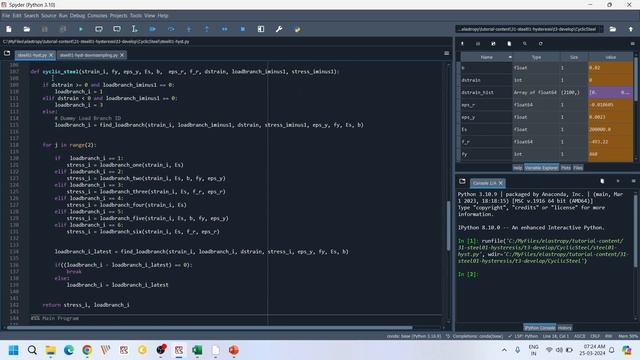Run the file with the green play icon
This screenshot has width=640, height=360.
pos(81,29)
